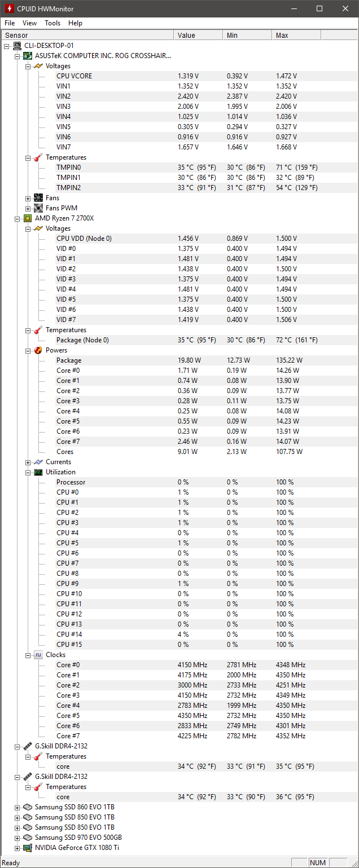
Task: Select the Cores total power row
Action: [179, 452]
